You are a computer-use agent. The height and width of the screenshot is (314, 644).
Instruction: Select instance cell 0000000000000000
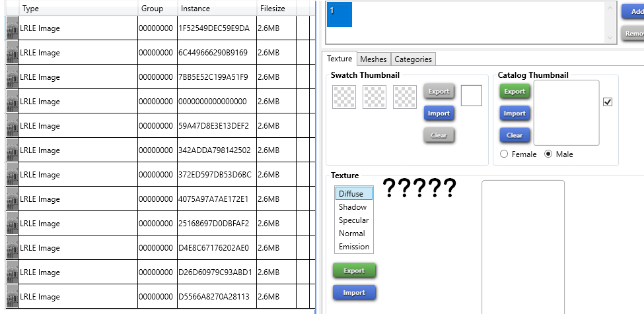217,101
